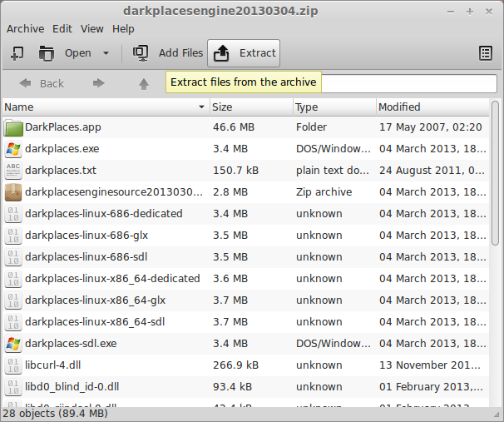
Task: Click binary icon for darkplaces-linux-x86_64-sdl
Action: 13,322
